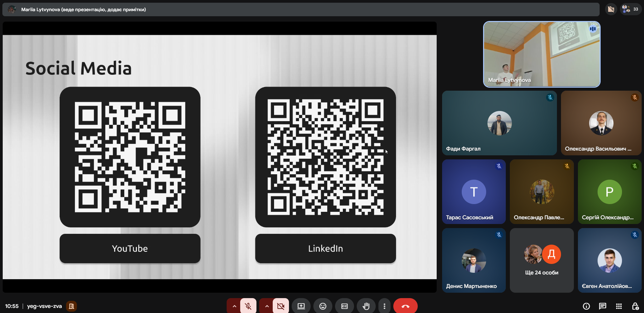This screenshot has height=313, width=644.
Task: Click Денис Мартыненко's profile photo
Action: click(x=474, y=261)
